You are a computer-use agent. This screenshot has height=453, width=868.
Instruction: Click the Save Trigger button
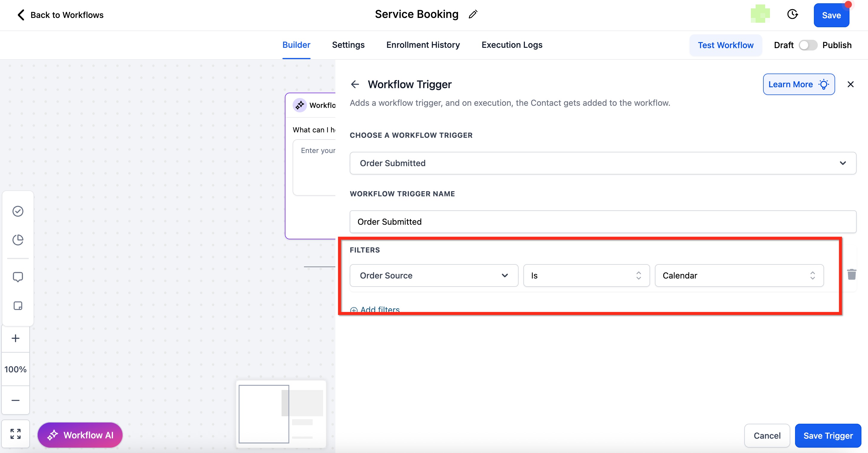click(x=828, y=435)
